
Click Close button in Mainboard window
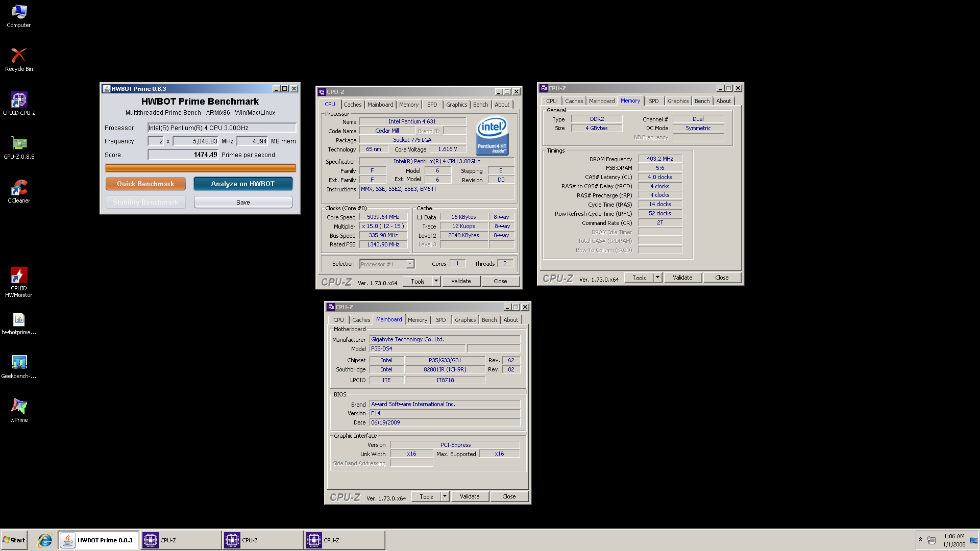coord(509,497)
